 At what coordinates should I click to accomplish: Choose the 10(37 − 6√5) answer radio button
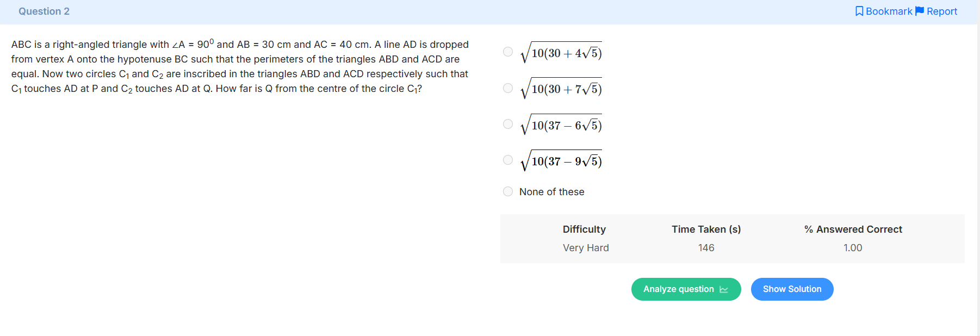pos(508,124)
